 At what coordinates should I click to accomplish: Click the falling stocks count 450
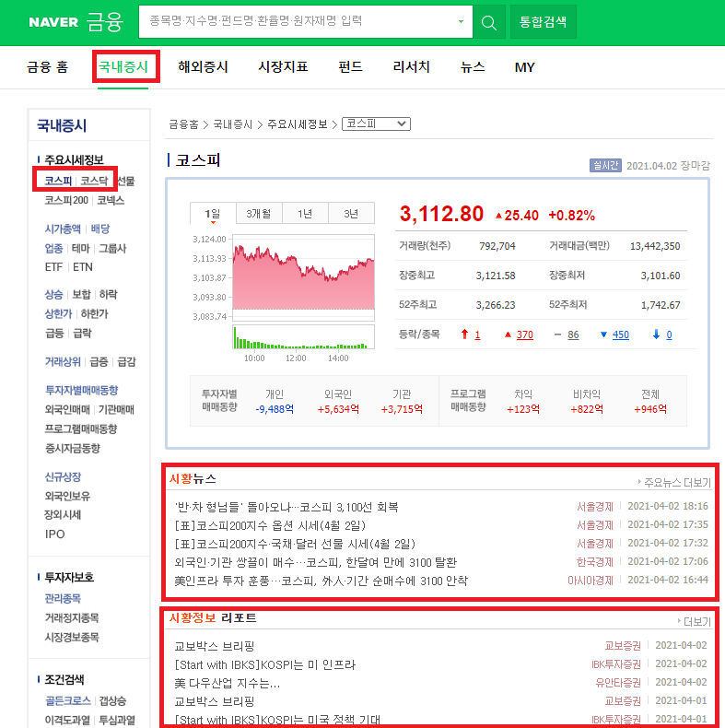click(621, 335)
